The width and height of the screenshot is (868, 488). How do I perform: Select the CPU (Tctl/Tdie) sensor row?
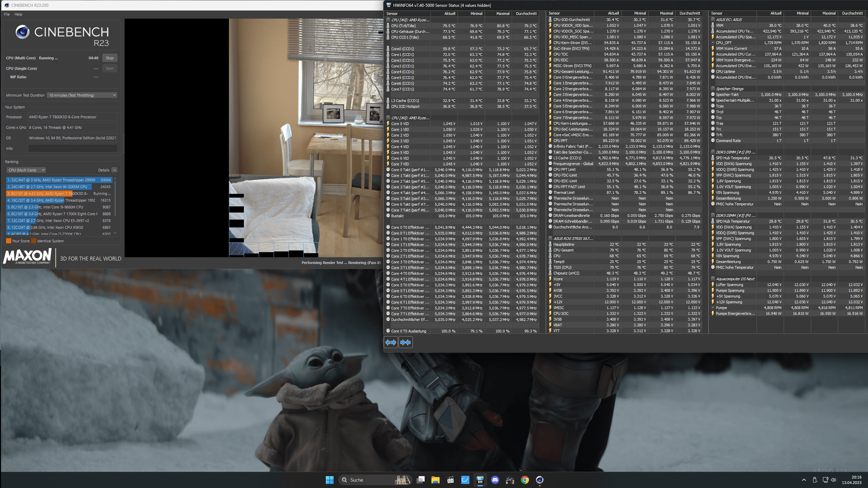tap(462, 26)
